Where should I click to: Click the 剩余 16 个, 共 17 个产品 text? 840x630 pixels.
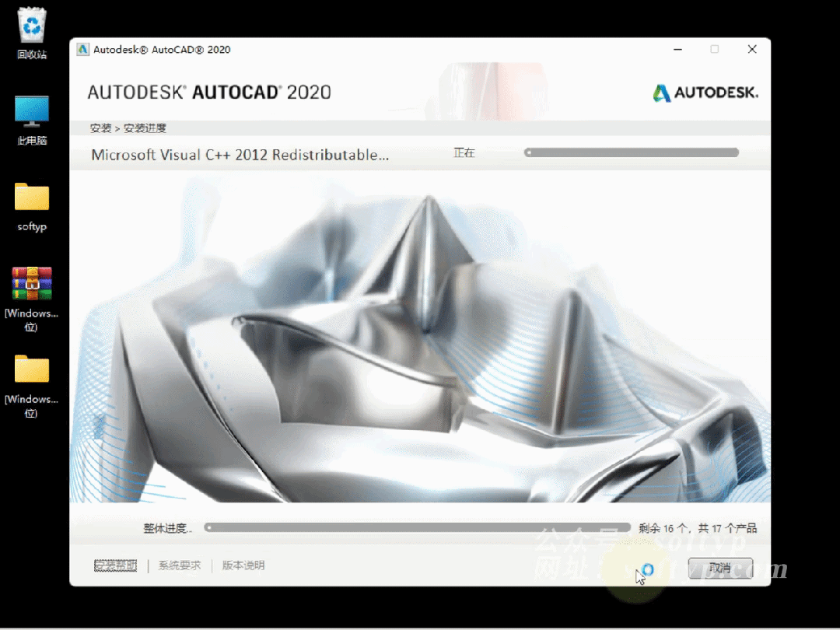[698, 528]
